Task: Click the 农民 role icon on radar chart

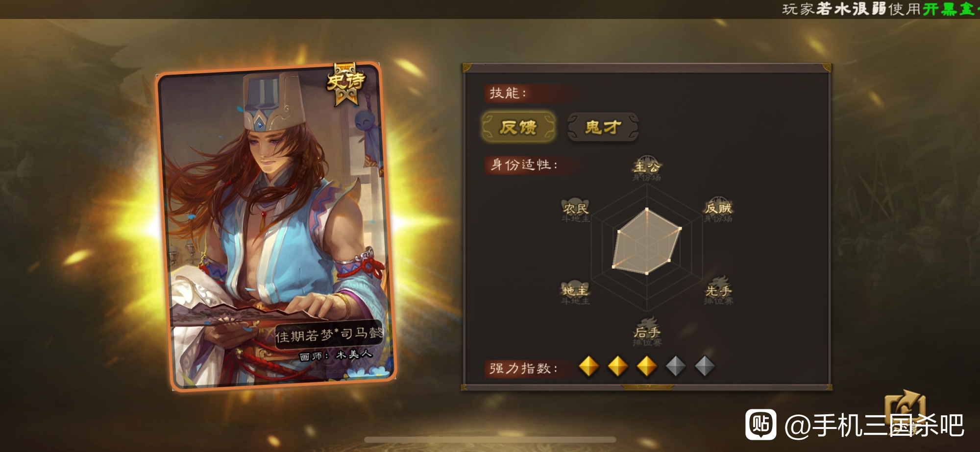Action: click(575, 211)
